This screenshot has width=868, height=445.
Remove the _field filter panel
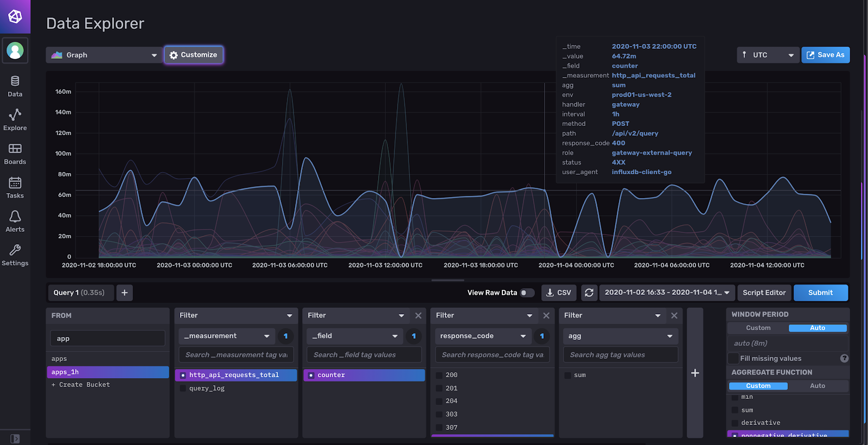click(x=418, y=315)
